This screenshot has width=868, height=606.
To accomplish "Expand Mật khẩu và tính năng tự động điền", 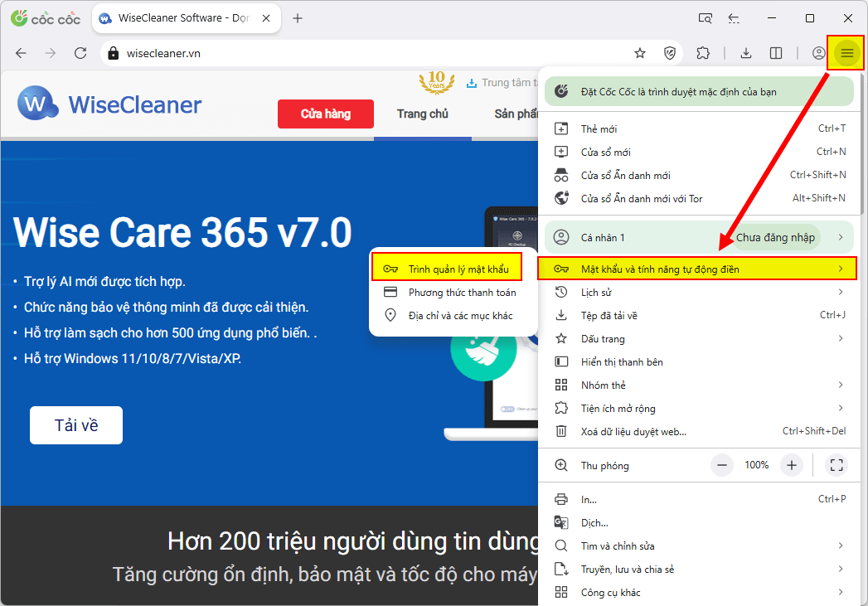I will click(699, 269).
